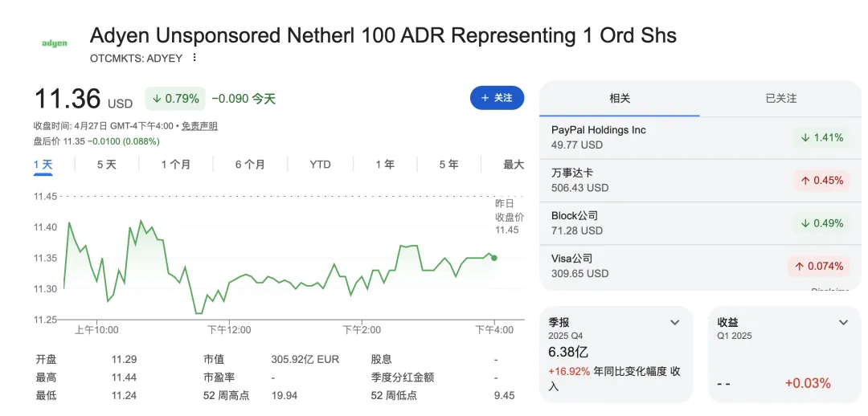Screen dimensions: 868x416
Task: Open the Block公司 stock row
Action: pyautogui.click(x=700, y=223)
